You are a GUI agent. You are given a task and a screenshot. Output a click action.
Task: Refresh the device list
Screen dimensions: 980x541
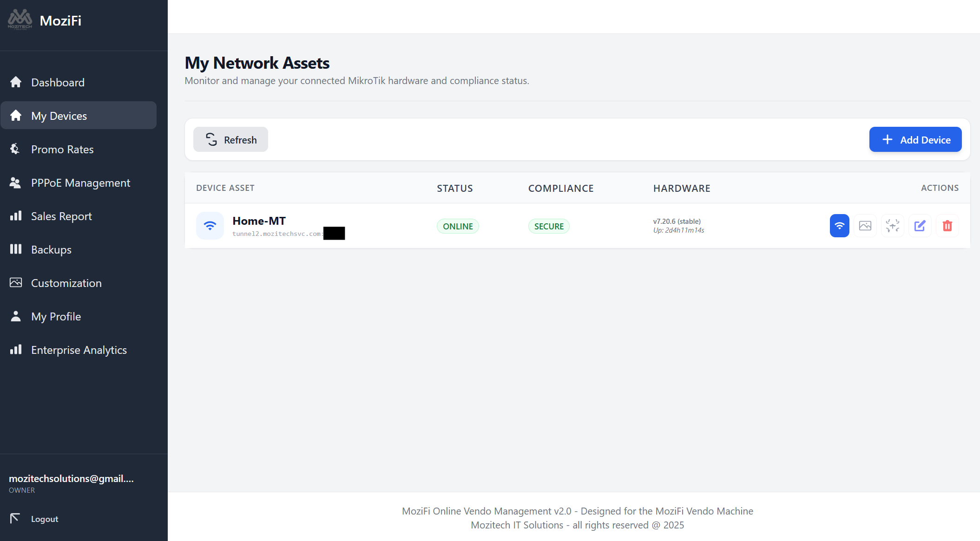(230, 139)
